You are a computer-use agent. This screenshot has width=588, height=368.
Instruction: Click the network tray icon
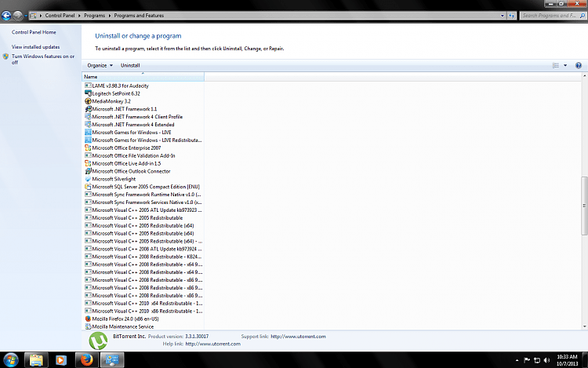pos(537,360)
